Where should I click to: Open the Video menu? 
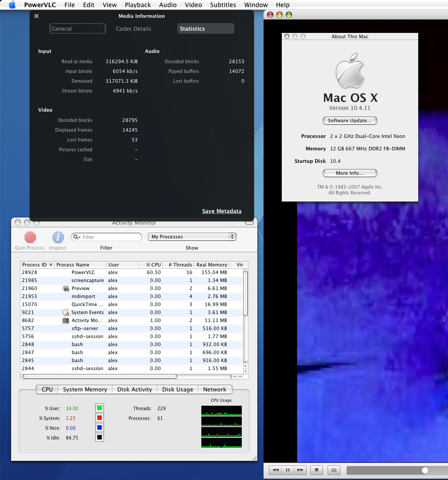coord(193,5)
